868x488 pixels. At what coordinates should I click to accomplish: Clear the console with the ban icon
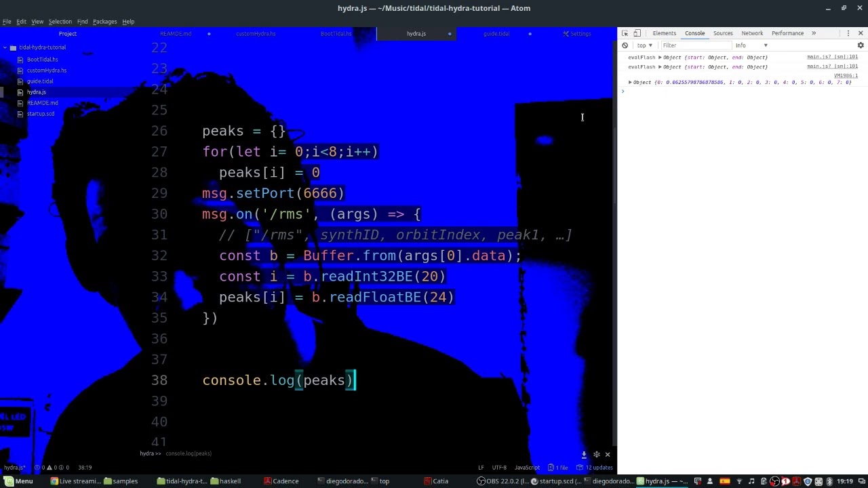click(x=625, y=45)
